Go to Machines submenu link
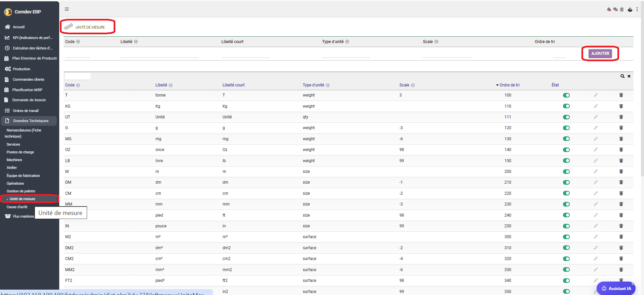Viewport: 644px width, 295px height. [14, 160]
